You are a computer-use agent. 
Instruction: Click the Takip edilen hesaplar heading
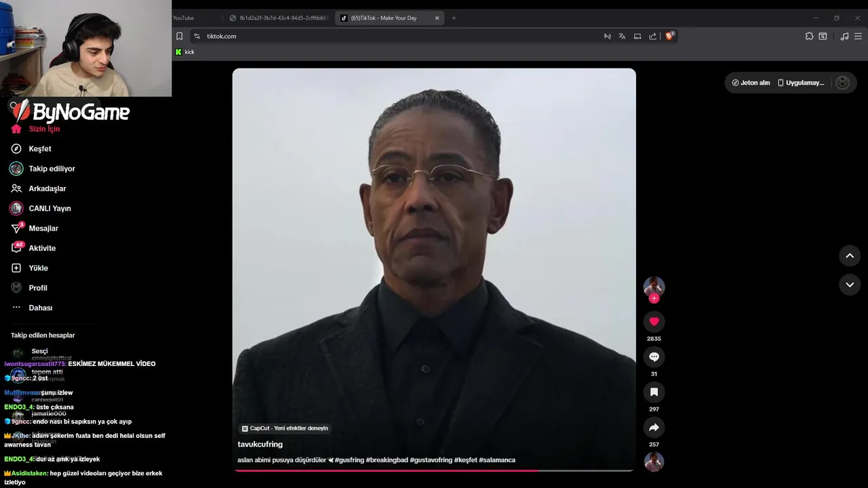point(43,335)
